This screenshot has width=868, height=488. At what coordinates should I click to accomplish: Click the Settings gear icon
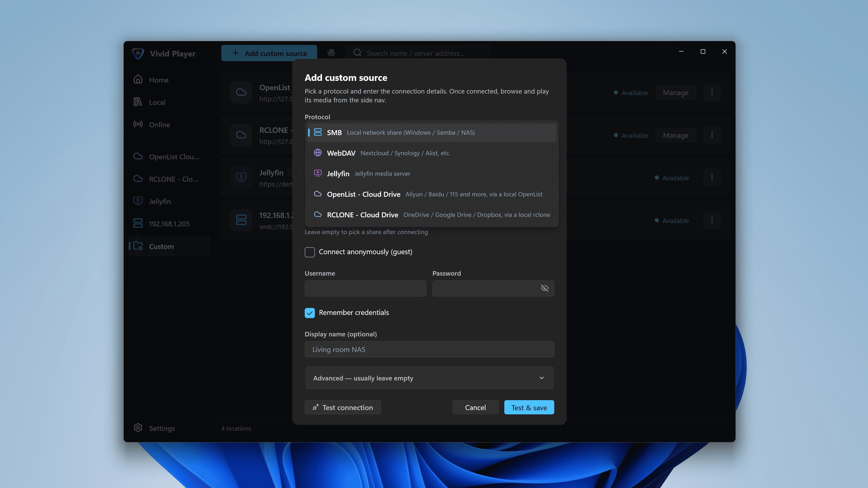coord(138,428)
